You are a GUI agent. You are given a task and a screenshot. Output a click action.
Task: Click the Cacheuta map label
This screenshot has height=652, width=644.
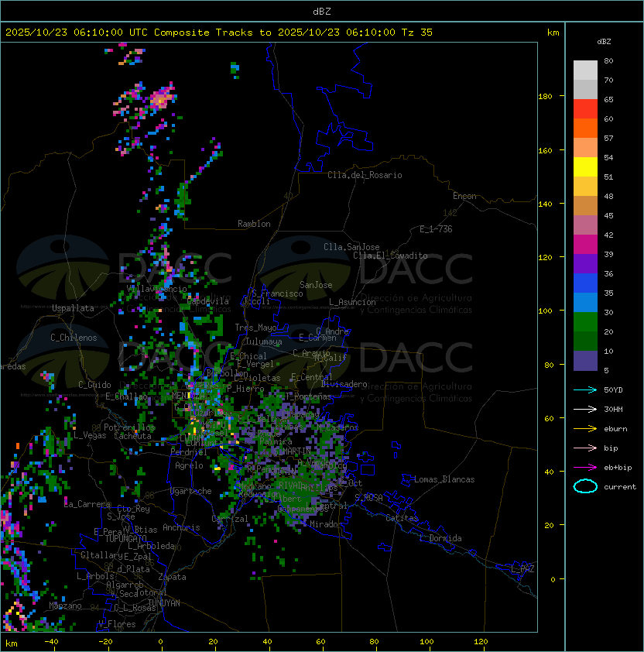132,436
